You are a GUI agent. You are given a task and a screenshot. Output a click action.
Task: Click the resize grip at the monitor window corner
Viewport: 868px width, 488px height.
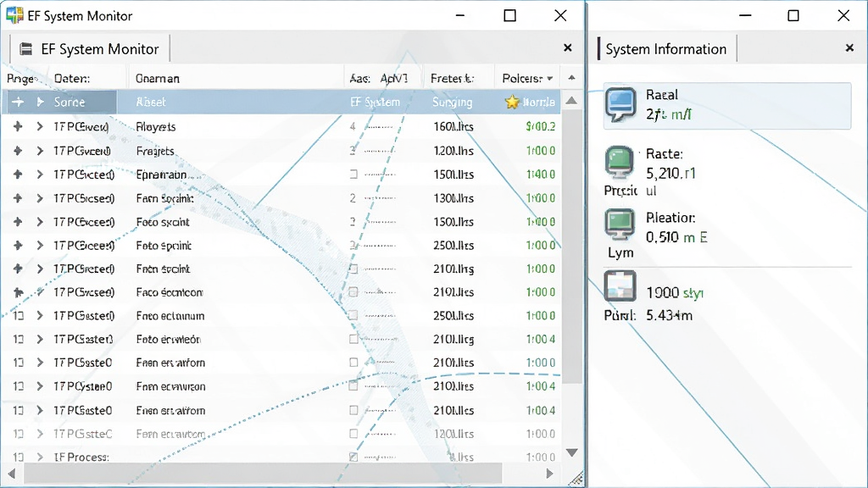click(x=576, y=478)
